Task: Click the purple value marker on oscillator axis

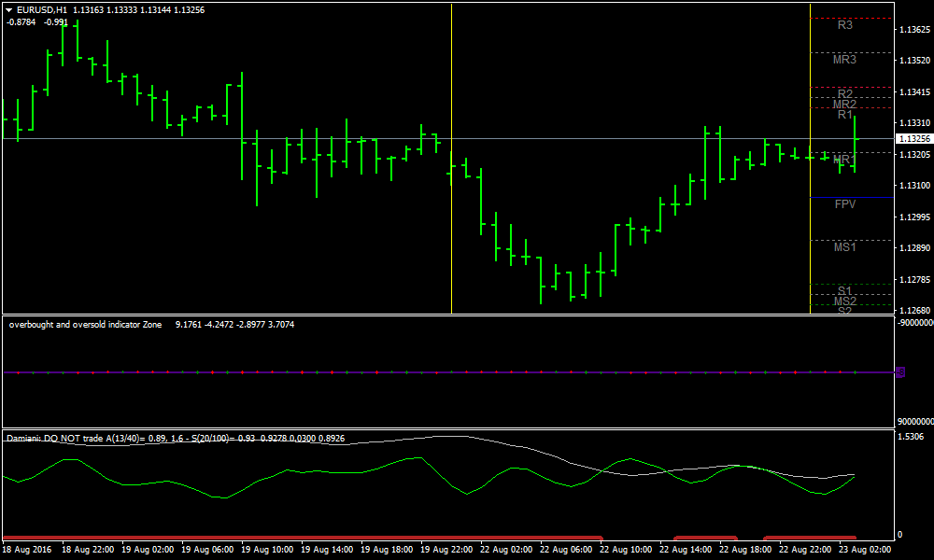Action: (900, 372)
